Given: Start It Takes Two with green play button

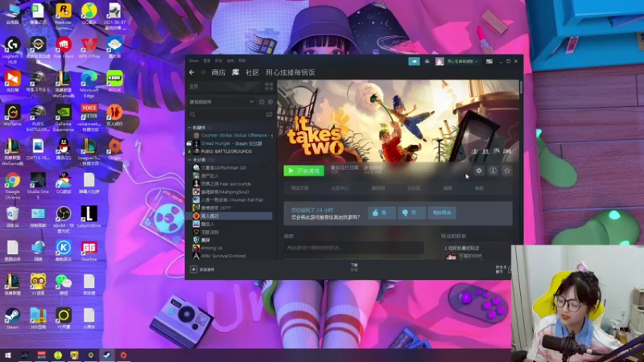Looking at the screenshot, I should click(304, 171).
